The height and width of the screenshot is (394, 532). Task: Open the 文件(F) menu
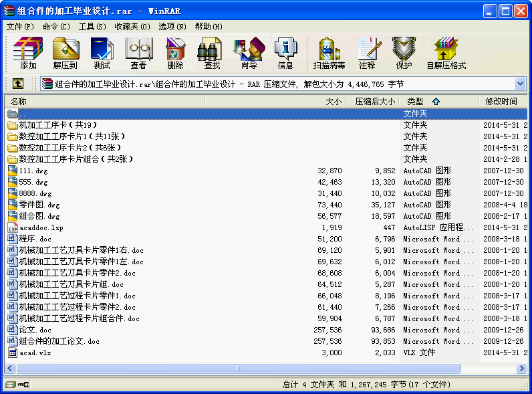(20, 27)
